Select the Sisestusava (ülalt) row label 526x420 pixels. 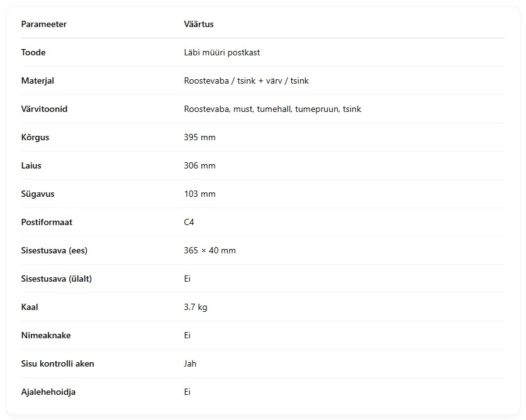click(x=57, y=279)
